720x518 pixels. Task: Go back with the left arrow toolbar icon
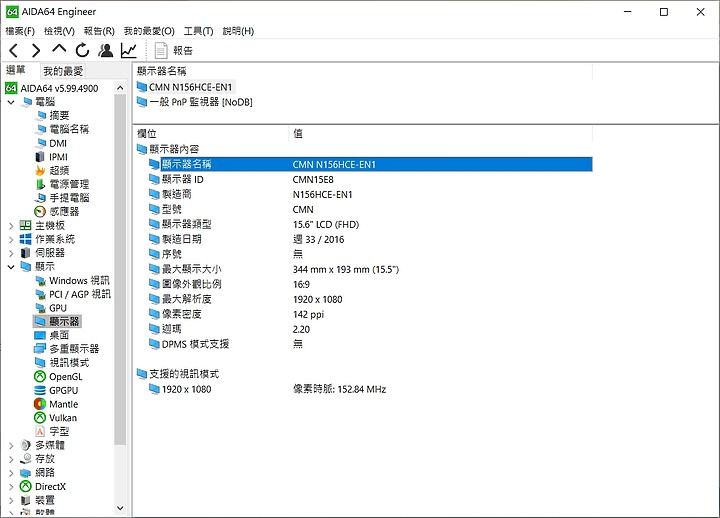(x=14, y=50)
